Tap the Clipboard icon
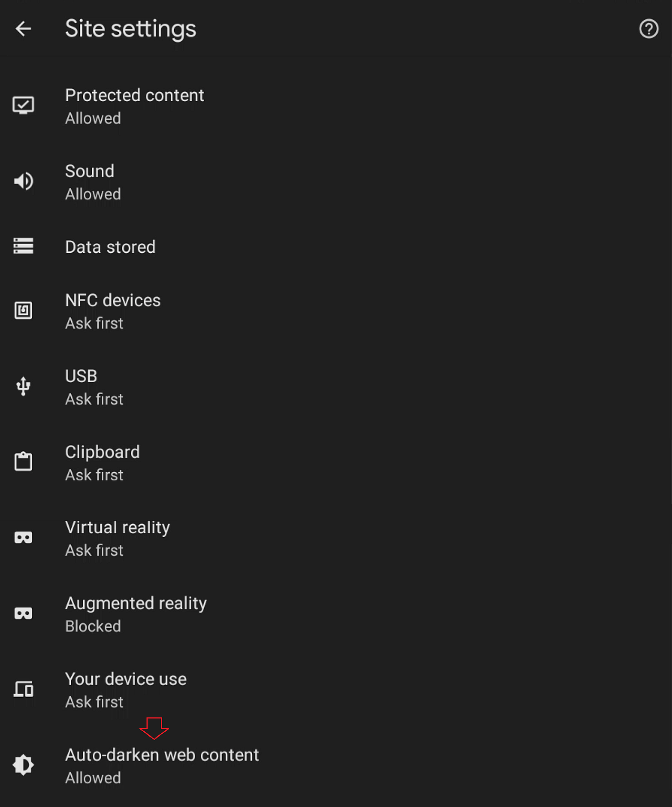The image size is (672, 807). [23, 462]
